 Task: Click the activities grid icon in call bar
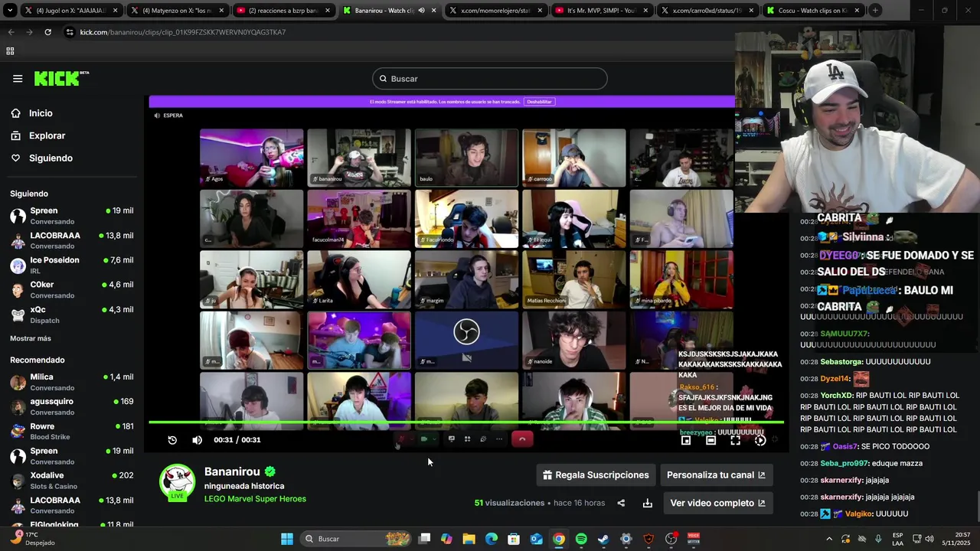point(467,439)
